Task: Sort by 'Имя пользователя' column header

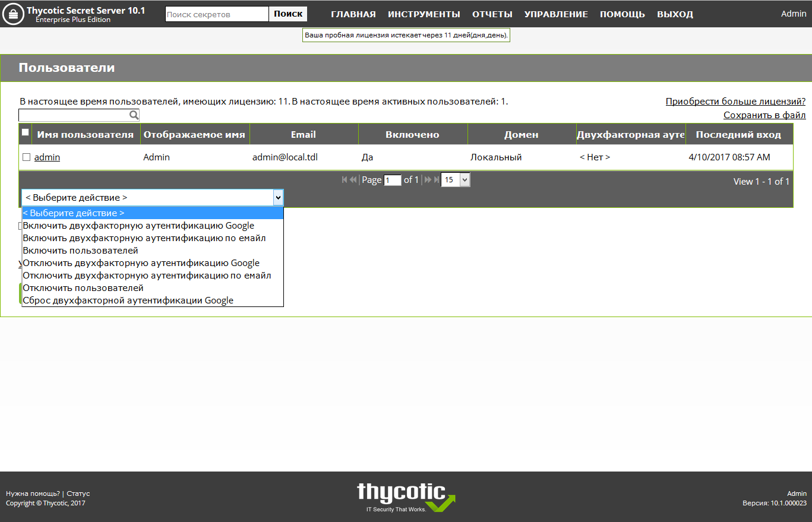Action: pos(86,135)
